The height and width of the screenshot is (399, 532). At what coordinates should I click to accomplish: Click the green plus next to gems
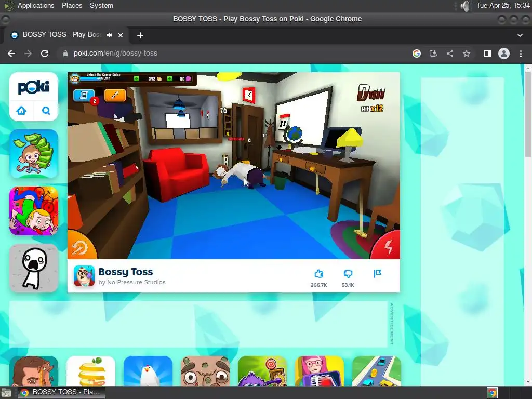point(170,79)
